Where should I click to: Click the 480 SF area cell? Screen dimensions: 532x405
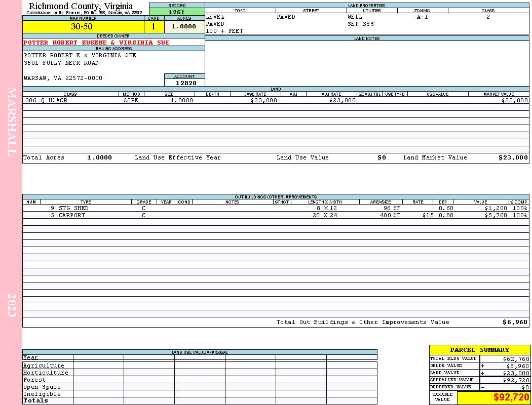click(x=390, y=215)
